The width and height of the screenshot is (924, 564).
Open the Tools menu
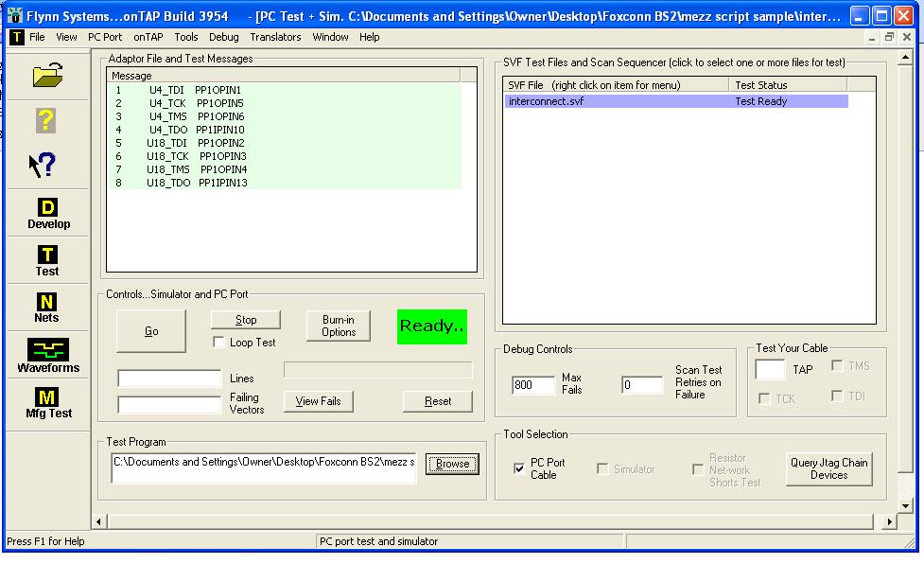(x=186, y=37)
